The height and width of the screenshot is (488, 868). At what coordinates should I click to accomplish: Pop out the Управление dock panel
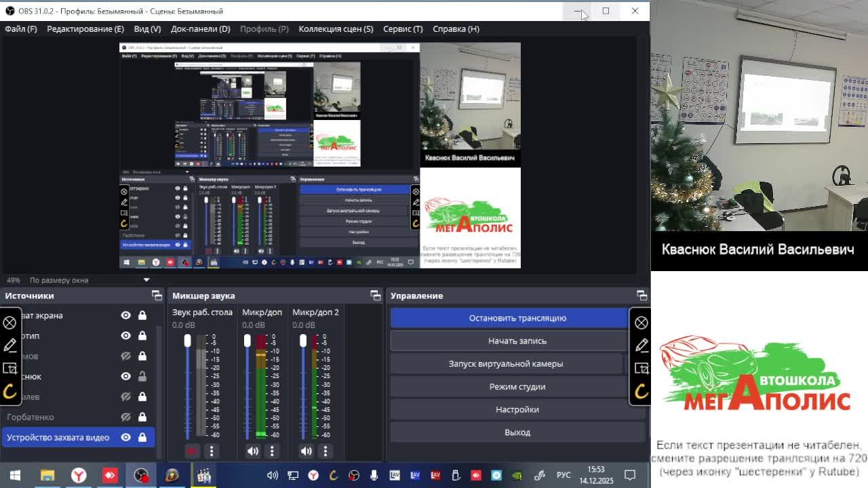pyautogui.click(x=642, y=296)
